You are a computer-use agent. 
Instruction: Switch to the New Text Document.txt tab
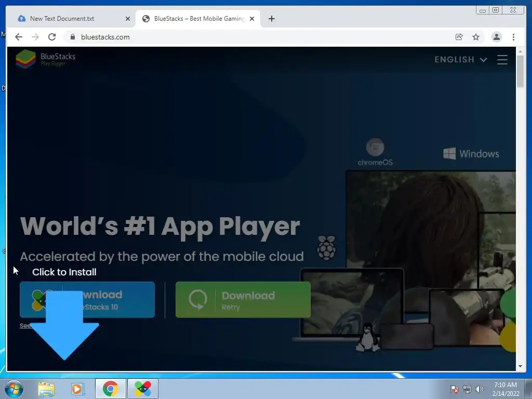(71, 19)
